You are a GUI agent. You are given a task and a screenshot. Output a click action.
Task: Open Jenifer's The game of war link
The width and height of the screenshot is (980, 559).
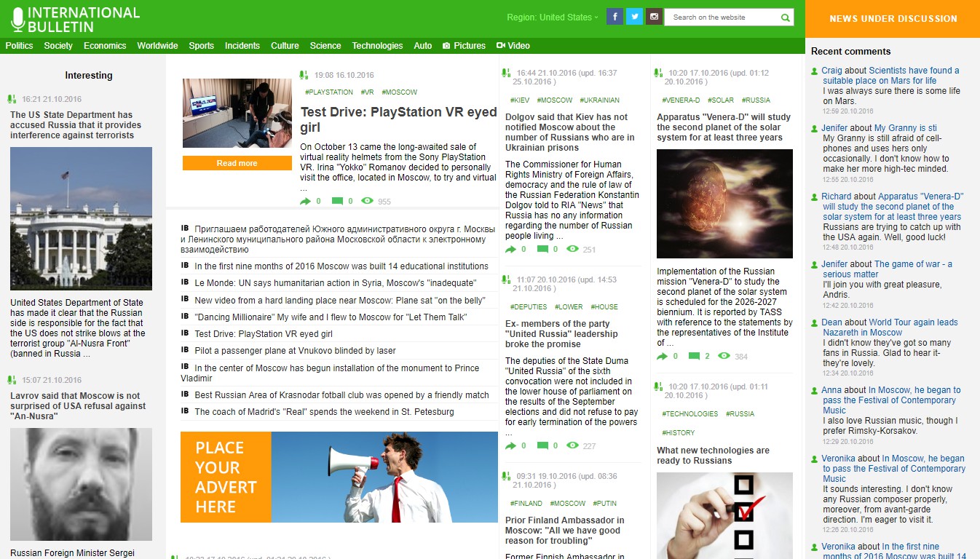(888, 269)
